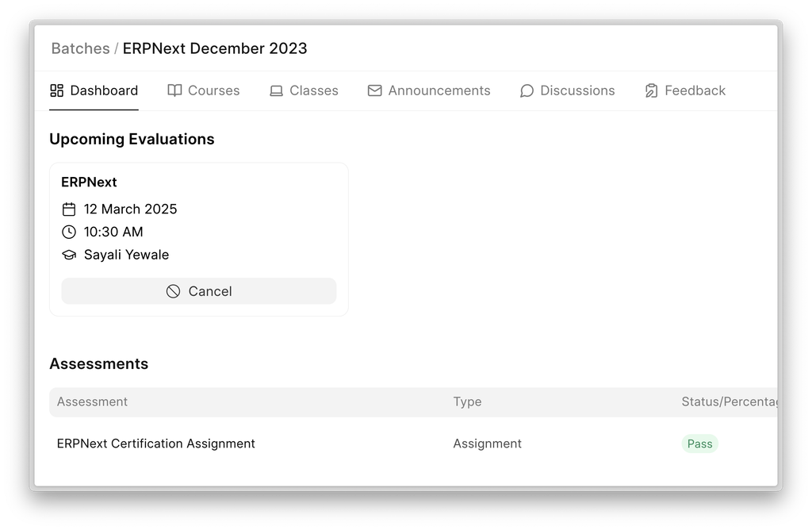The width and height of the screenshot is (812, 530).
Task: Click the Assessment column header
Action: point(92,402)
